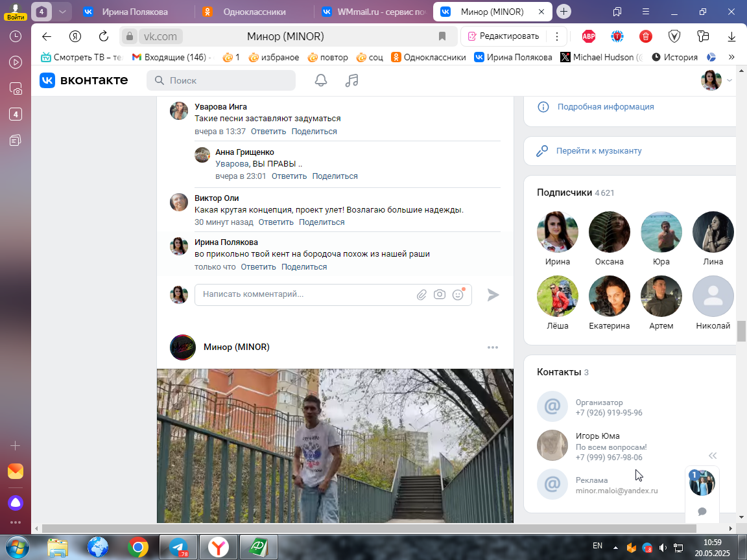
Task: Open the Windows Start button
Action: pyautogui.click(x=17, y=548)
